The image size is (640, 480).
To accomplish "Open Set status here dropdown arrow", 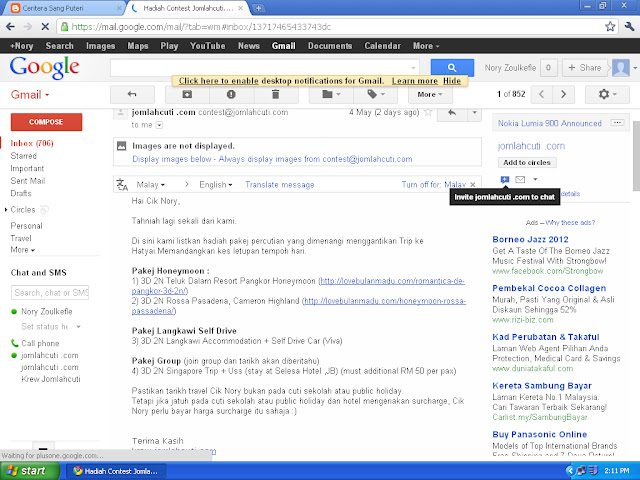I will pyautogui.click(x=78, y=327).
